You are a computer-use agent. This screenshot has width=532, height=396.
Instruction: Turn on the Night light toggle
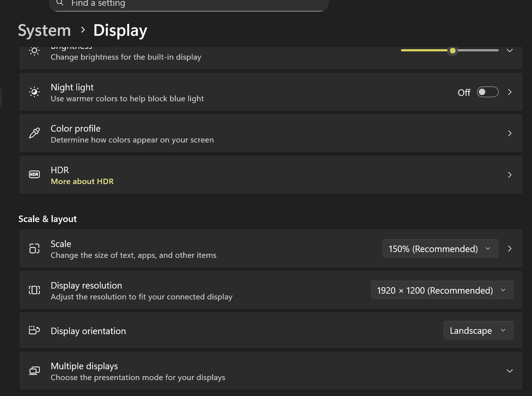coord(487,92)
